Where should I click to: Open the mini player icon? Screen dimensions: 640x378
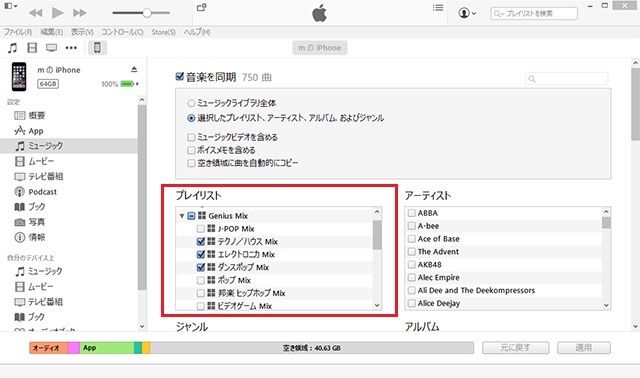202,7
